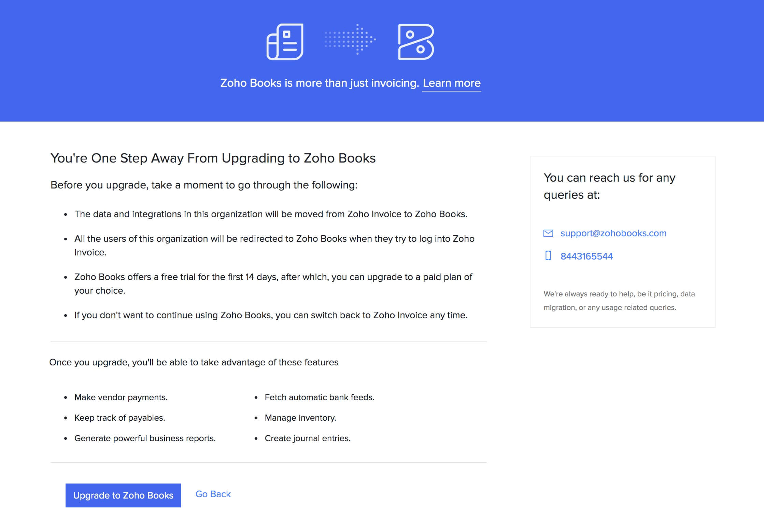Dial 8443165544 by clicking the phone number
The width and height of the screenshot is (764, 532).
click(x=586, y=256)
